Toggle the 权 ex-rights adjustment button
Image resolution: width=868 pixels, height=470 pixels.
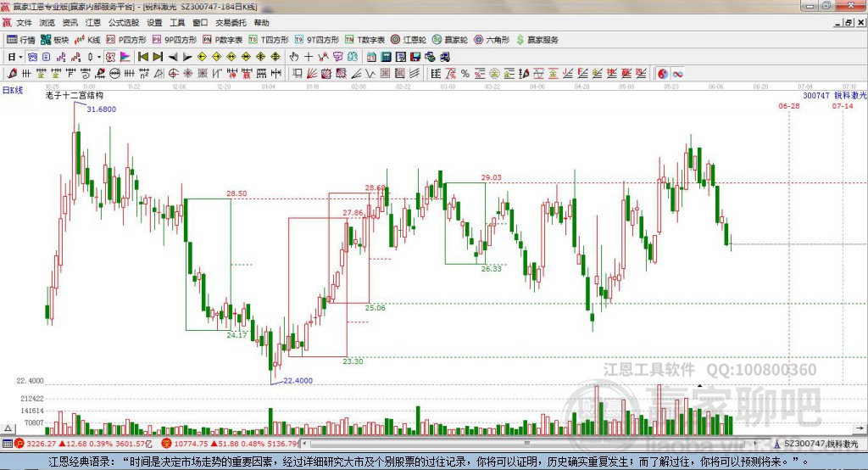tap(110, 57)
